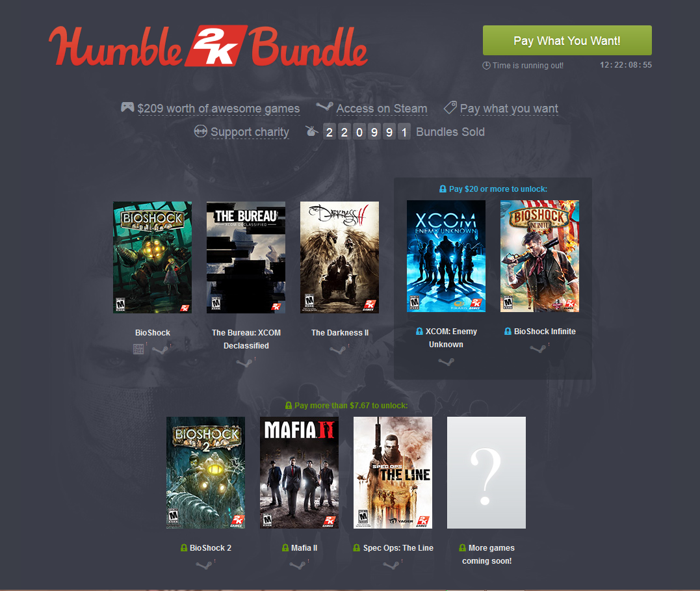Click Steam icon under BioShock 2

pyautogui.click(x=203, y=565)
